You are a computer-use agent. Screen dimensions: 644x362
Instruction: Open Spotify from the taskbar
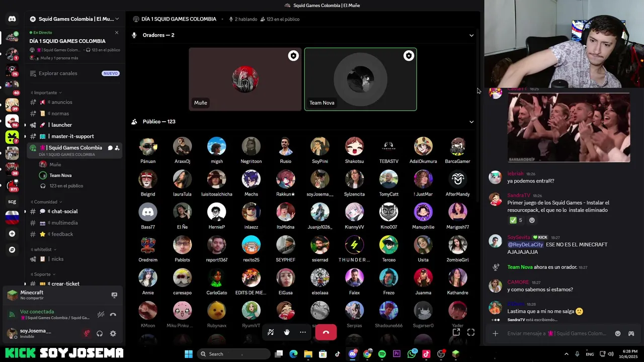click(x=382, y=354)
